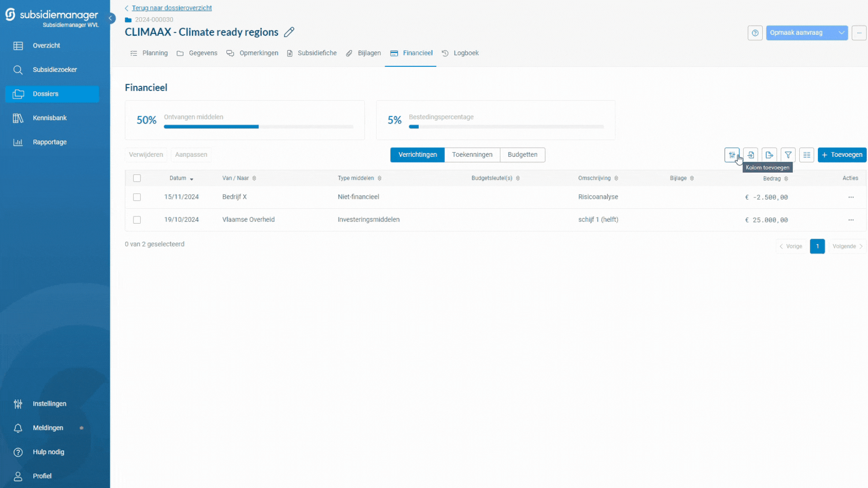Image resolution: width=868 pixels, height=488 pixels.
Task: Expand the Opmaak aanvraag dropdown
Action: click(841, 33)
